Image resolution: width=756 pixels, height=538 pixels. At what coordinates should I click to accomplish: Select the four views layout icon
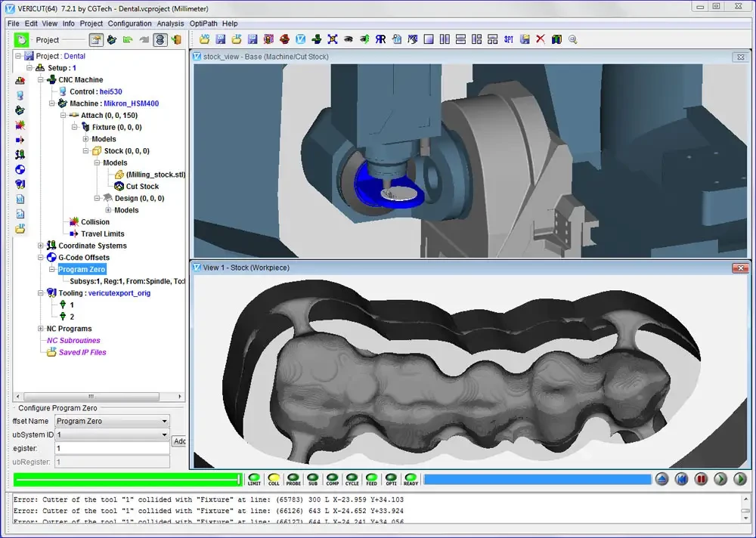click(x=492, y=39)
